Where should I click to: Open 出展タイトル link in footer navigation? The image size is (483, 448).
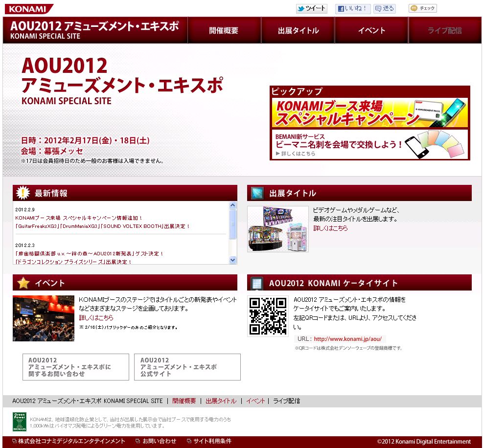[x=221, y=401]
